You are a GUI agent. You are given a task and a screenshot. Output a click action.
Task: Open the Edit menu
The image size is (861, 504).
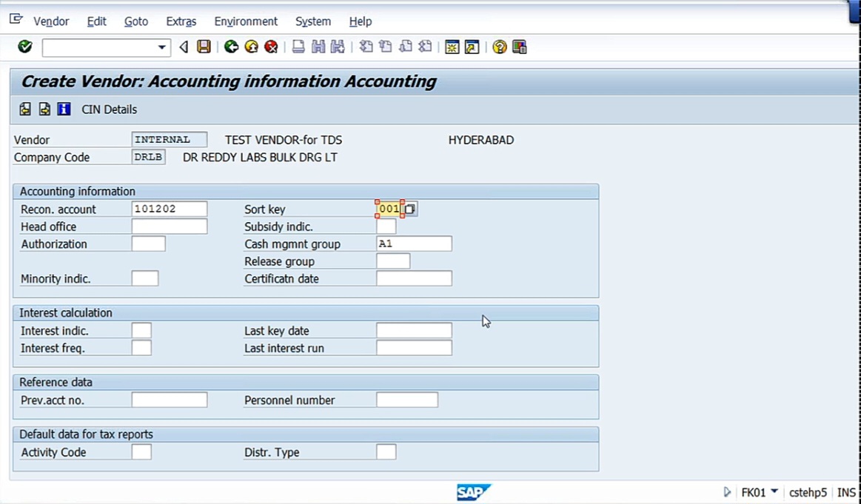point(97,21)
